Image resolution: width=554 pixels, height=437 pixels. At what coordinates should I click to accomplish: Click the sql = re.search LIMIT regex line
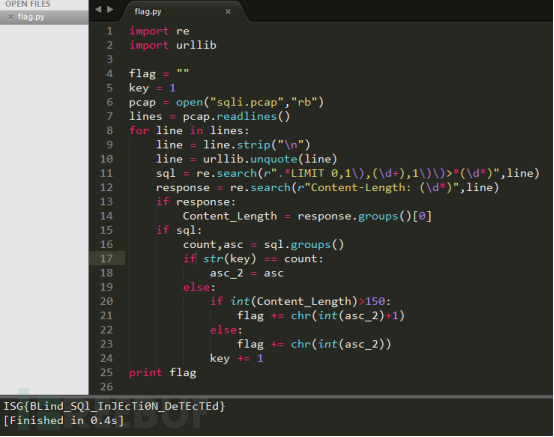tap(348, 173)
